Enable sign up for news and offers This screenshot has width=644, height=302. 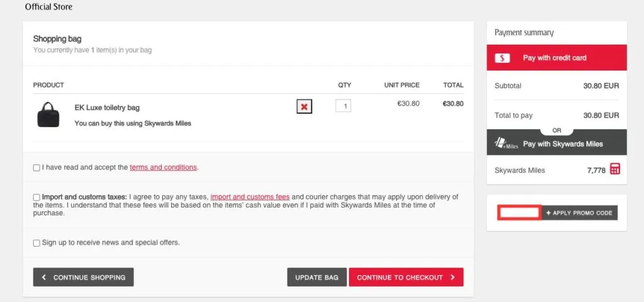click(36, 243)
